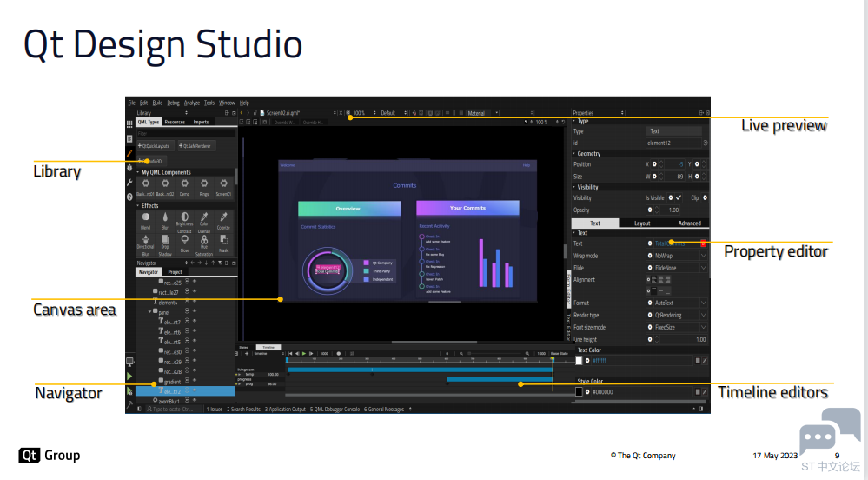Click the Help question mark sidebar icon
The width and height of the screenshot is (868, 480).
(129, 197)
